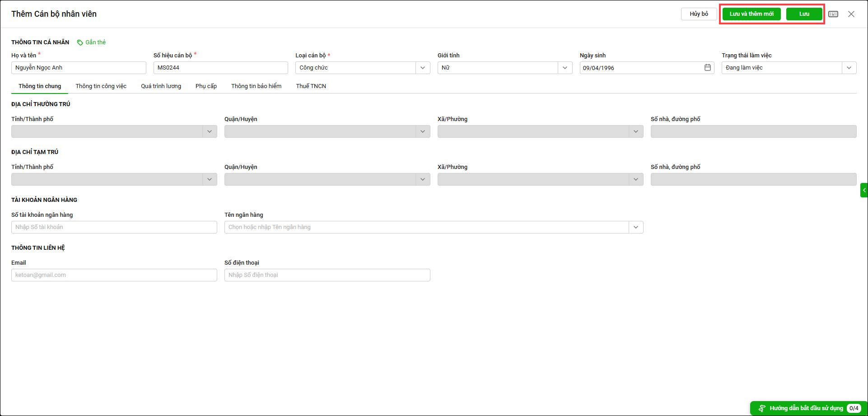Click the Số tài khoản ngân hàng field

[x=114, y=227]
